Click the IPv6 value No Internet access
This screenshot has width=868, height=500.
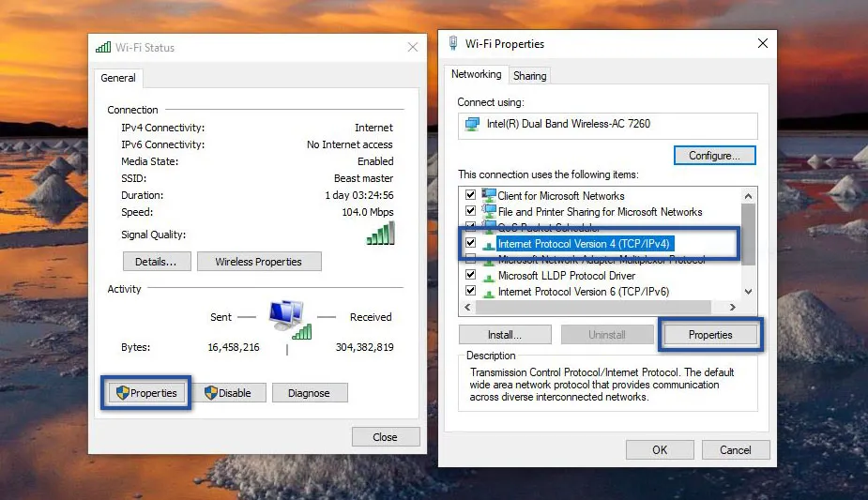(x=350, y=144)
